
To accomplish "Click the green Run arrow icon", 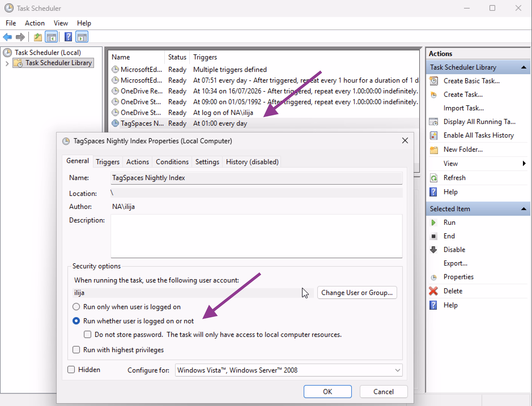I will 433,223.
